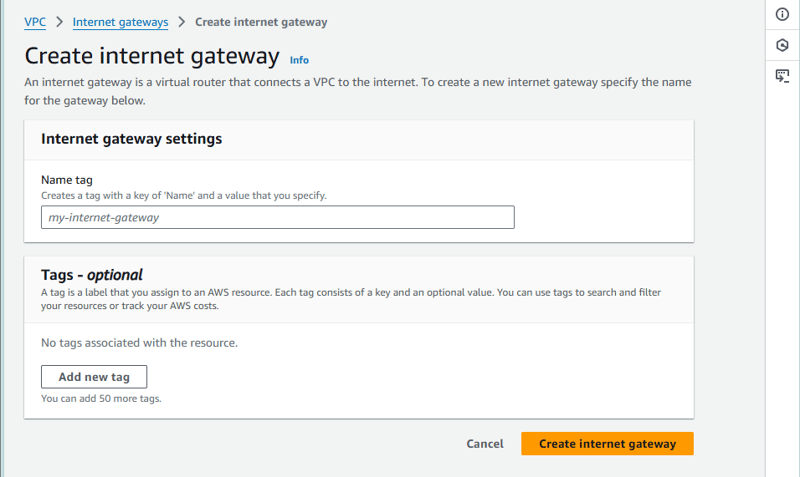The width and height of the screenshot is (800, 477).
Task: Go to VPC breadcrumb link
Action: 35,22
